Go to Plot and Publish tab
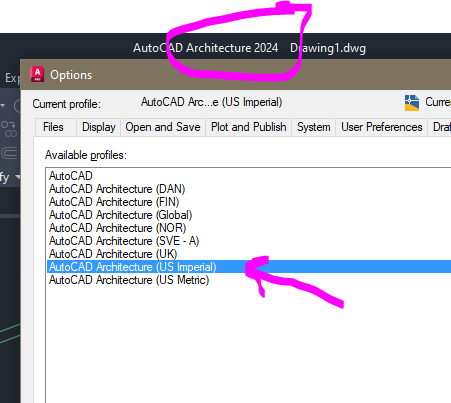 click(249, 127)
